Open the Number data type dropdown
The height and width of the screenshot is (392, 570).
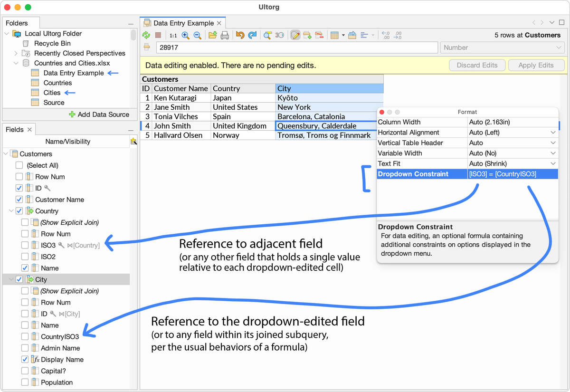coord(502,48)
